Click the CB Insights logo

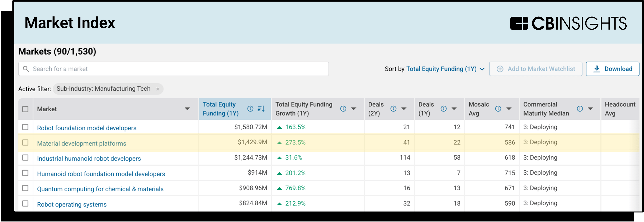point(568,23)
